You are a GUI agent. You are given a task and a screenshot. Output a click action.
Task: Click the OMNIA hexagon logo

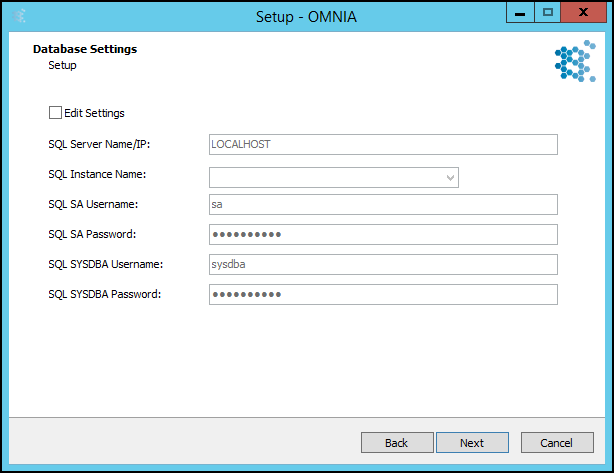pyautogui.click(x=575, y=61)
